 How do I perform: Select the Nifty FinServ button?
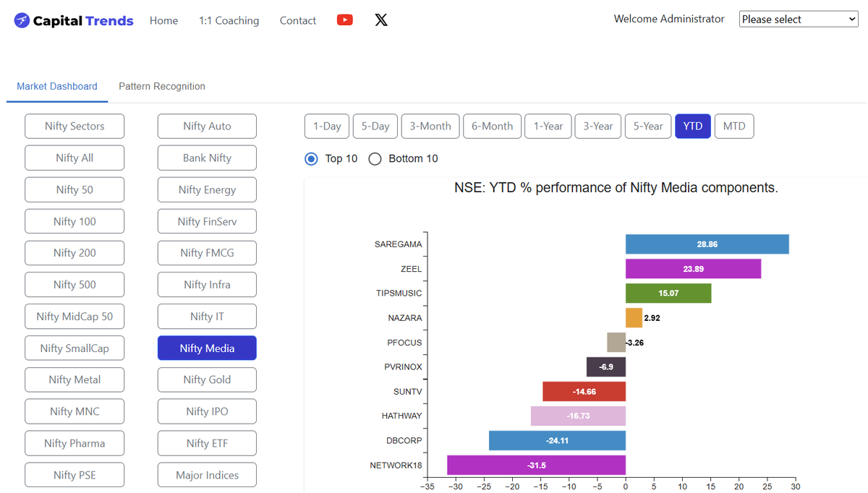click(x=207, y=221)
